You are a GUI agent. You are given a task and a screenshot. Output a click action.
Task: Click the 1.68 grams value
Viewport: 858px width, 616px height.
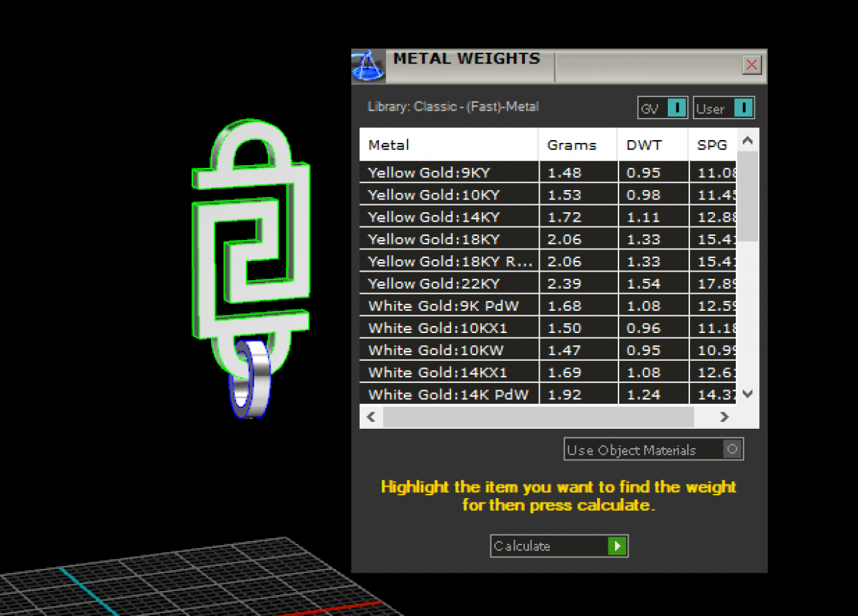[565, 306]
